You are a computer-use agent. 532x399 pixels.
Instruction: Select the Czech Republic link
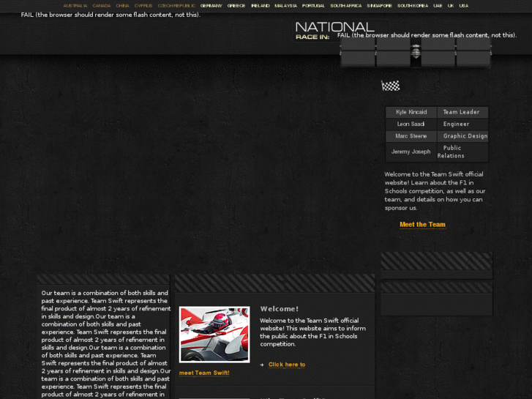176,6
